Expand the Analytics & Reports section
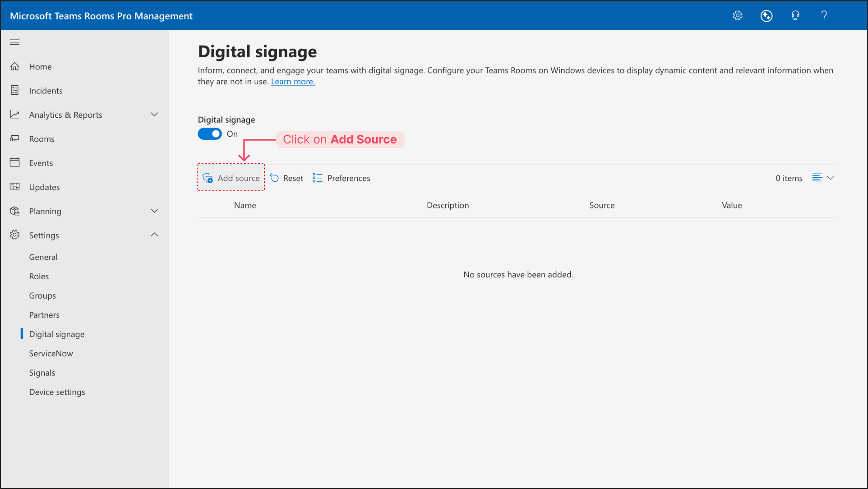This screenshot has height=489, width=868. point(154,115)
